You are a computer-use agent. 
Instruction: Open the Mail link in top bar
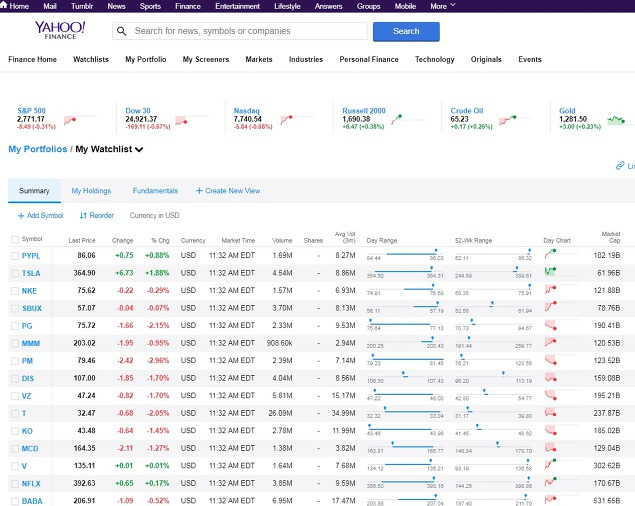pos(50,6)
